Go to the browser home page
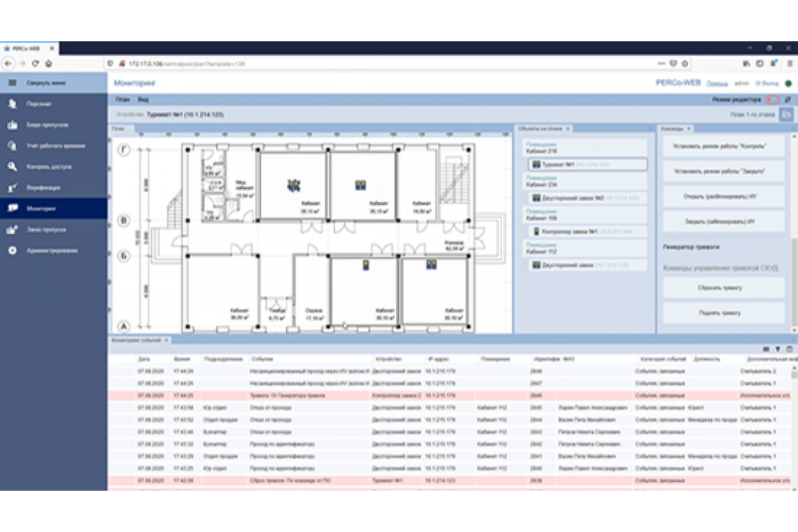Image resolution: width=798 pixels, height=532 pixels. [49, 63]
